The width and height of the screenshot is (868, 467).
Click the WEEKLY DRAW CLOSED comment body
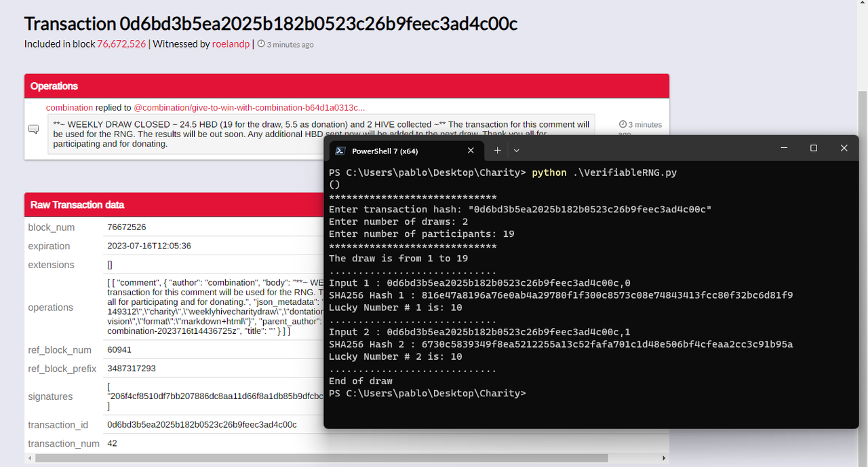(321, 134)
